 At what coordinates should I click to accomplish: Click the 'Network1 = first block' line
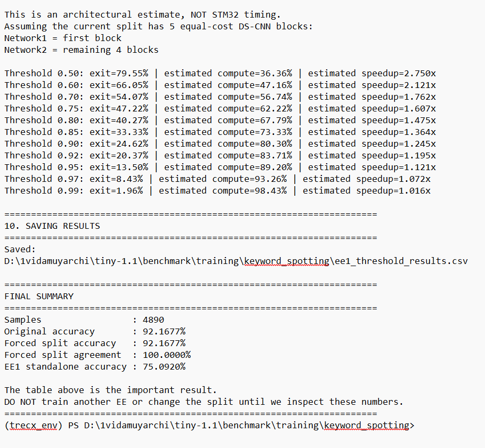click(x=63, y=38)
